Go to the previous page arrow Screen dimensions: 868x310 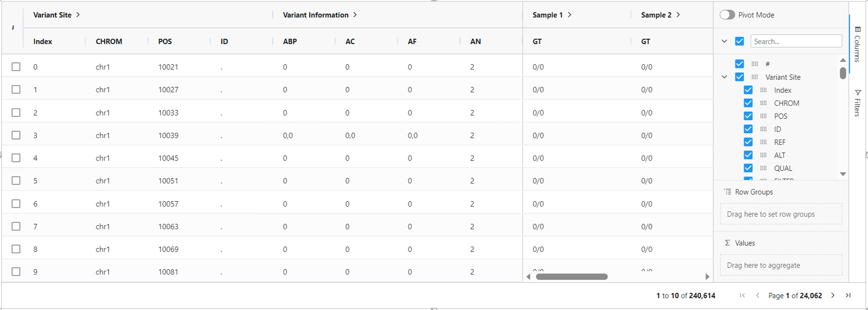click(758, 296)
